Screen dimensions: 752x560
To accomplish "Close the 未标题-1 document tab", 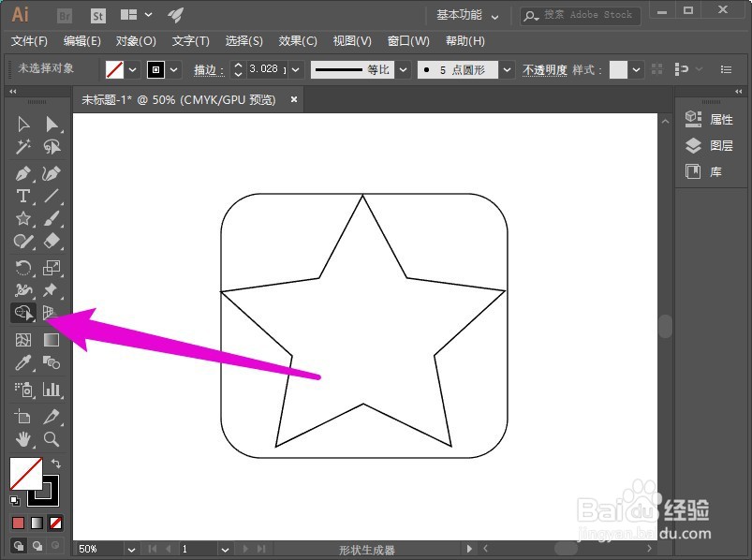I will point(294,99).
